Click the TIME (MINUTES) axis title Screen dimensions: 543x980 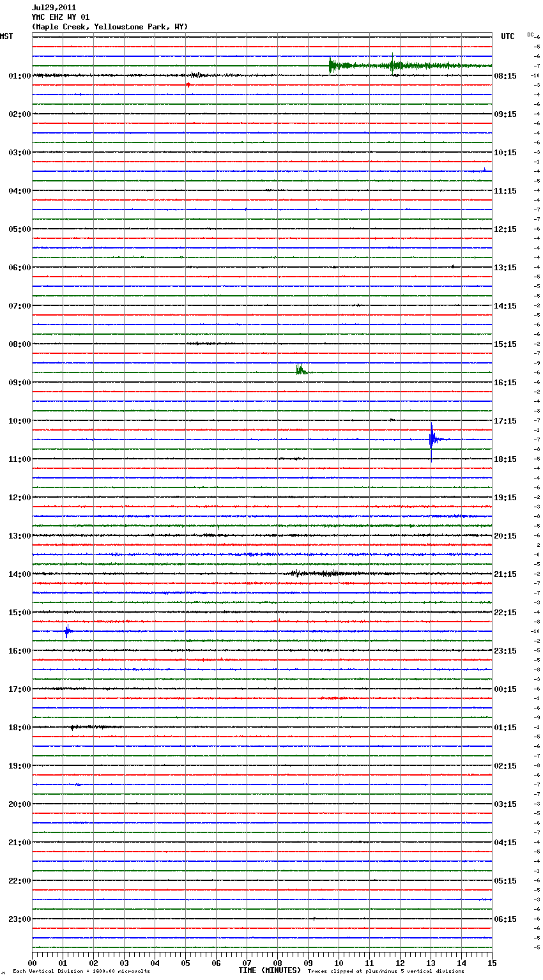[270, 970]
